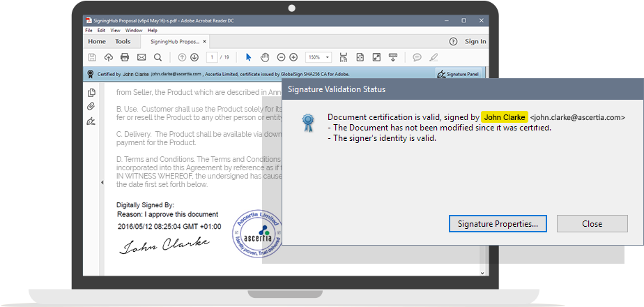This screenshot has width=644, height=307.
Task: Send file by email envelope icon
Action: click(141, 57)
